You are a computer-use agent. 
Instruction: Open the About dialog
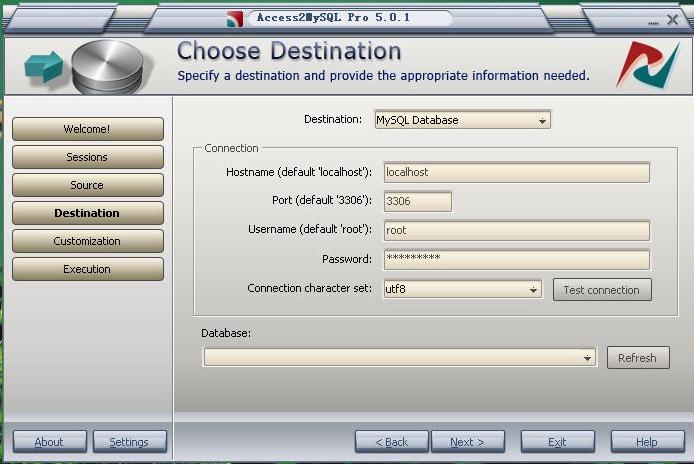50,442
